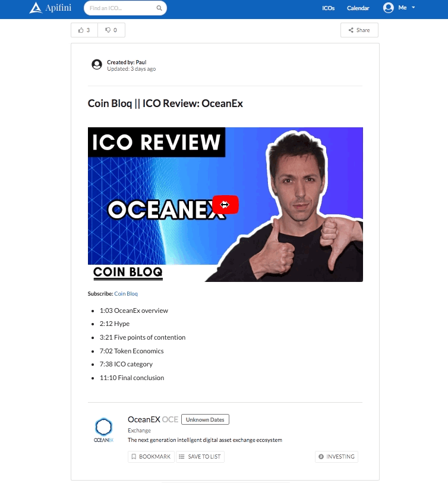Click the ICO Review video thumbnail
This screenshot has width=448, height=483.
[225, 205]
